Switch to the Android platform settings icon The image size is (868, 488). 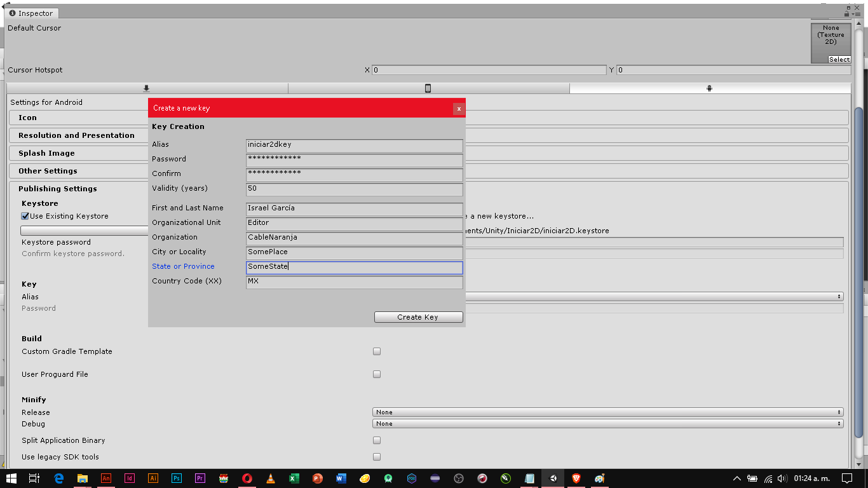(x=709, y=88)
